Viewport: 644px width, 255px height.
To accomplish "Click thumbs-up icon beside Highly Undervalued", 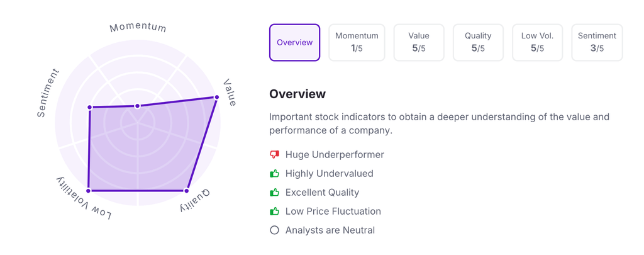I will pos(274,174).
